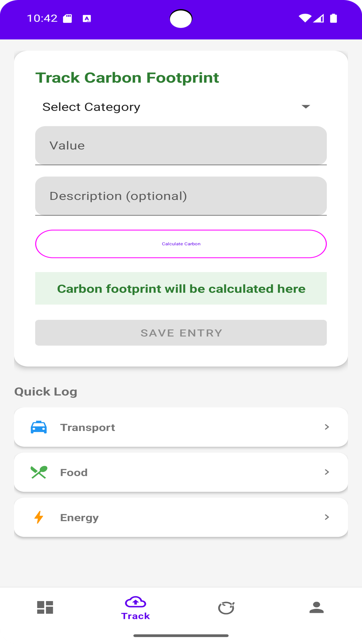Select the Transport quick log row
Screen dimensions: 362x644
pyautogui.click(x=181, y=427)
